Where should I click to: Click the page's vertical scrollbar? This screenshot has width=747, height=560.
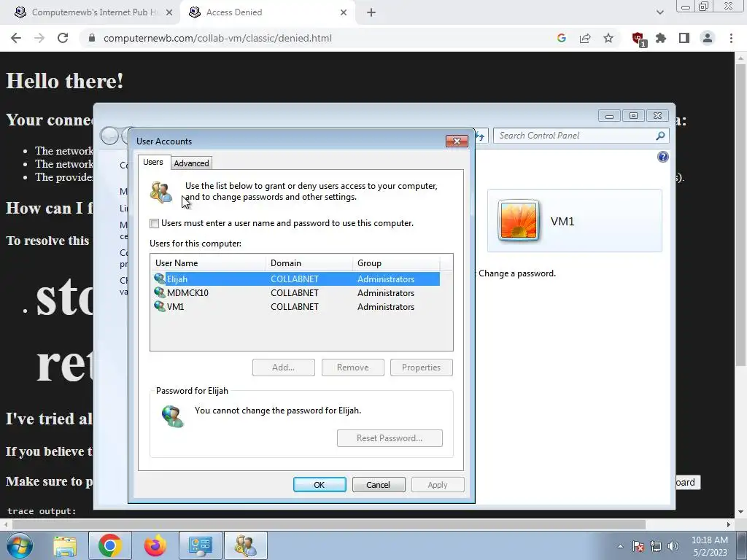[741, 214]
